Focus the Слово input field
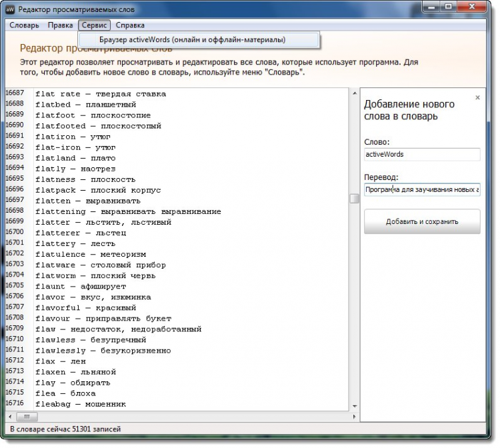 (422, 154)
